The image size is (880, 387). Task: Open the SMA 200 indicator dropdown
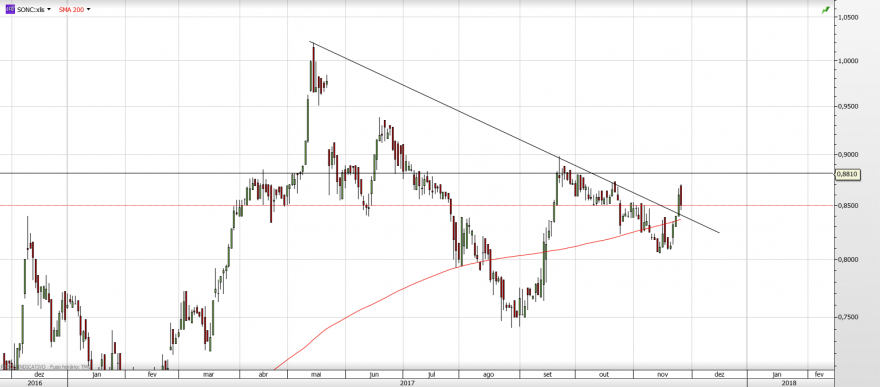[89, 10]
